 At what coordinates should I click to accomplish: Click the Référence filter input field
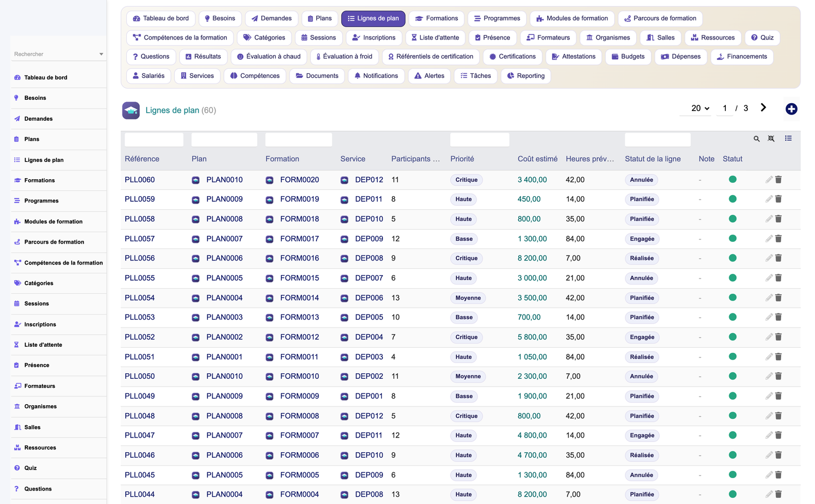click(154, 139)
